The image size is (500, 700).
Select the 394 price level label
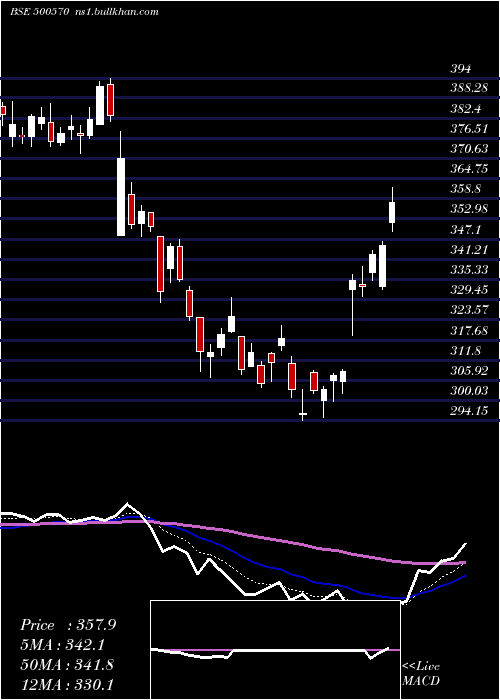pyautogui.click(x=461, y=69)
